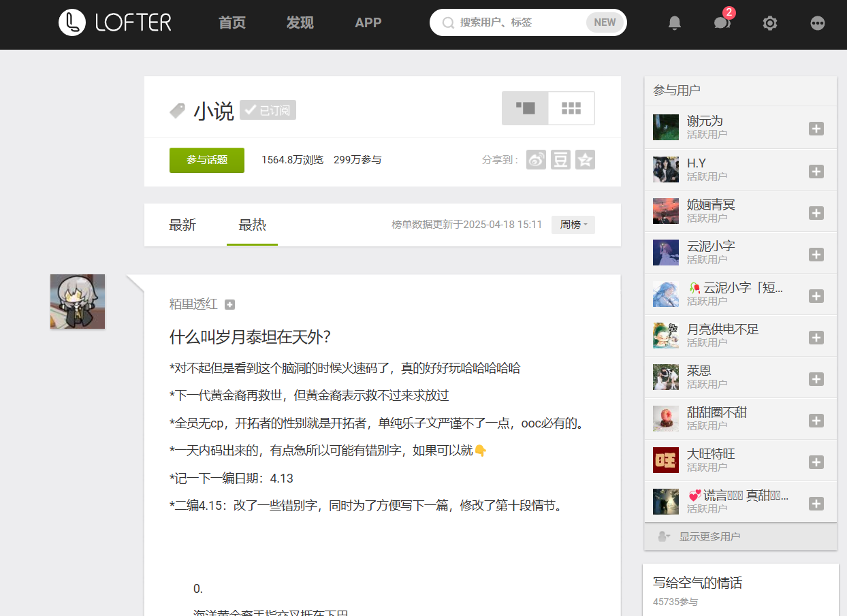Follow user 甜甜圈不甜
Viewport: 847px width, 616px height.
pos(816,421)
